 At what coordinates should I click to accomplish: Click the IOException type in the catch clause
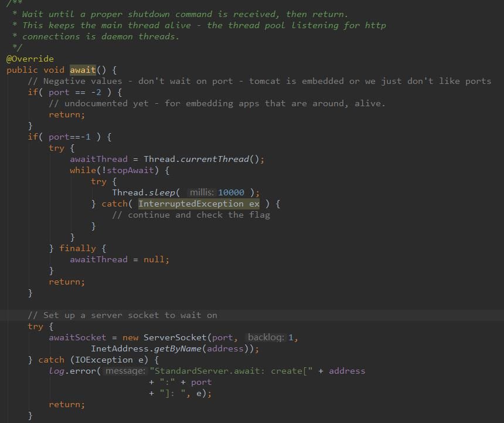(x=104, y=360)
